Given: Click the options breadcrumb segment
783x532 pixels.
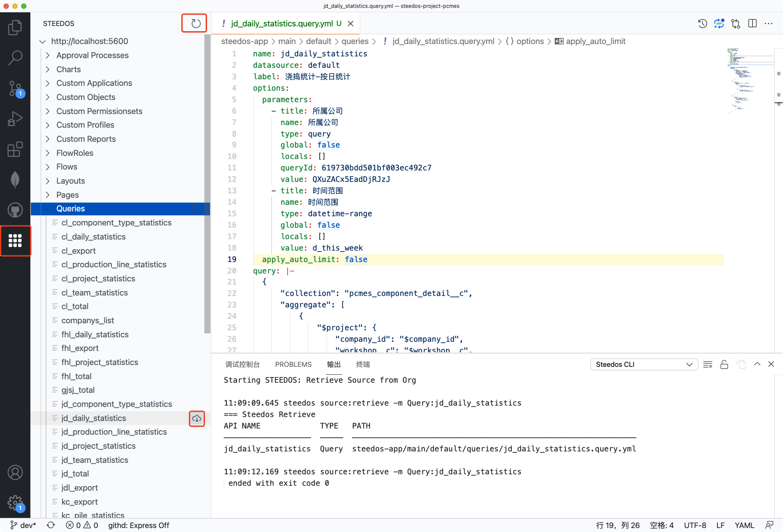Looking at the screenshot, I should [x=530, y=41].
